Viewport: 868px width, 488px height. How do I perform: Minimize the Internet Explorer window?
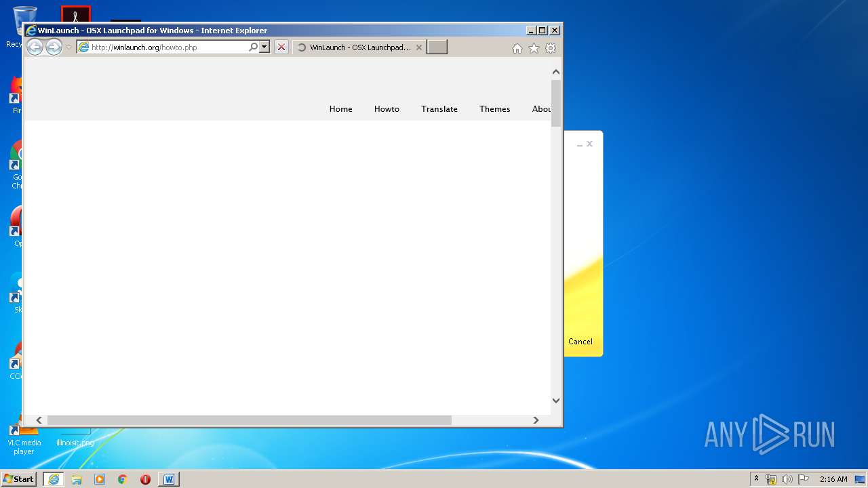tap(531, 30)
